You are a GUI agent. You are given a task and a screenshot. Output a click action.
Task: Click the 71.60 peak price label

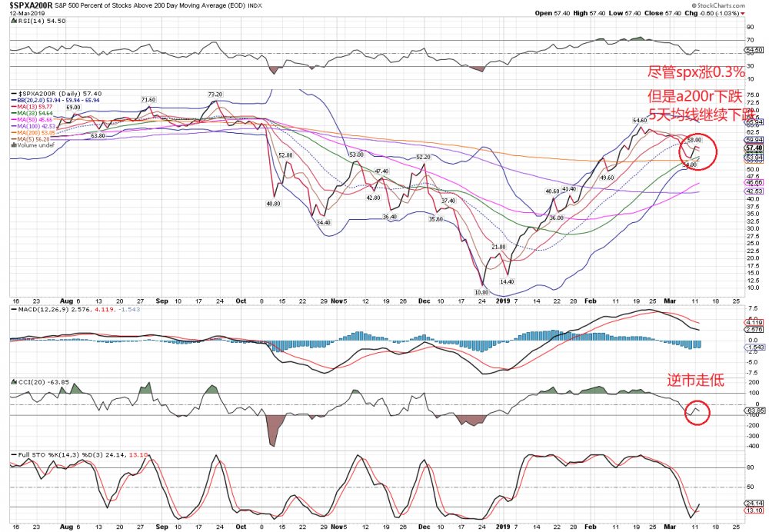[148, 99]
